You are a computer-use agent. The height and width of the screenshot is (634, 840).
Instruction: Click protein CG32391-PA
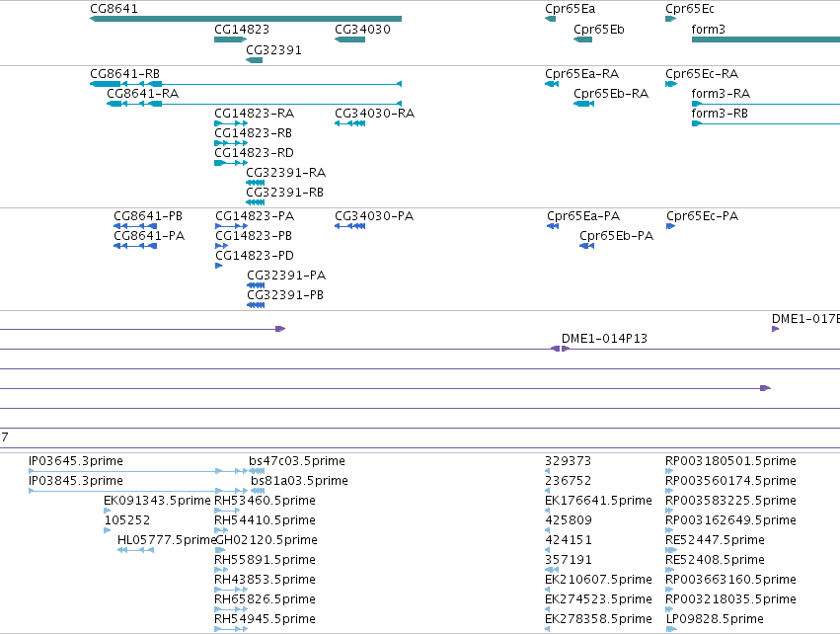256,285
